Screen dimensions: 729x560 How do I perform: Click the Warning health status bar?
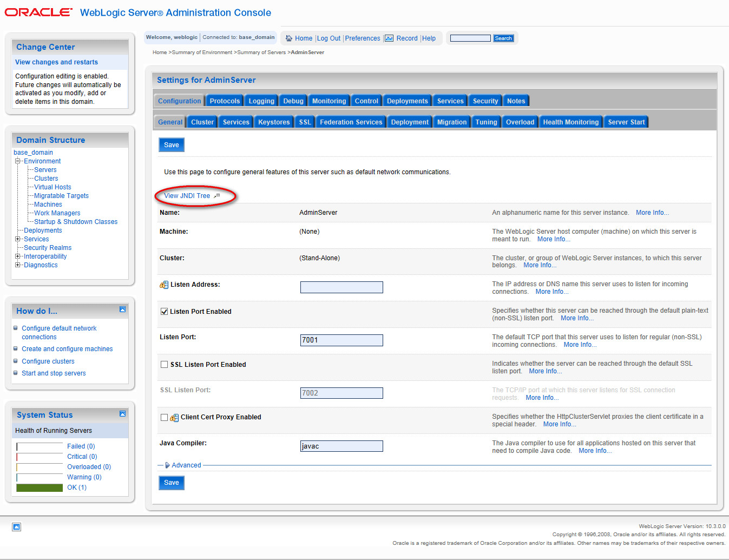(40, 477)
